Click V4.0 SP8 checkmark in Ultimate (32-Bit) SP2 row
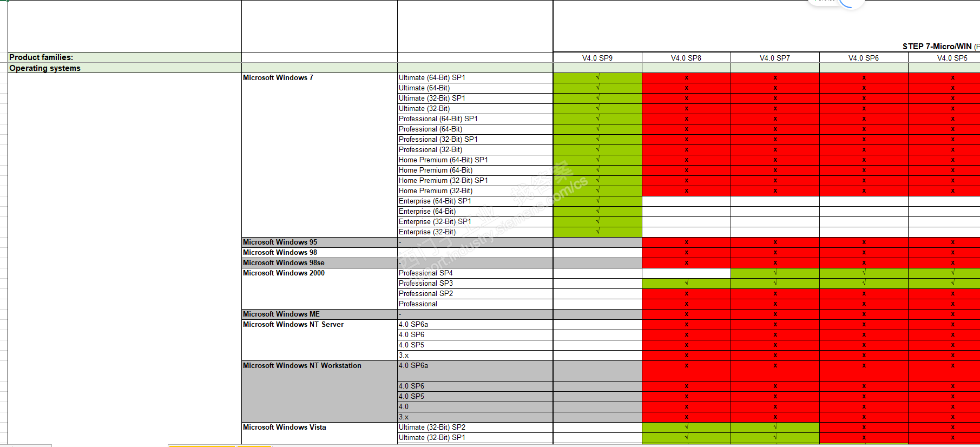The image size is (980, 447). pos(687,427)
